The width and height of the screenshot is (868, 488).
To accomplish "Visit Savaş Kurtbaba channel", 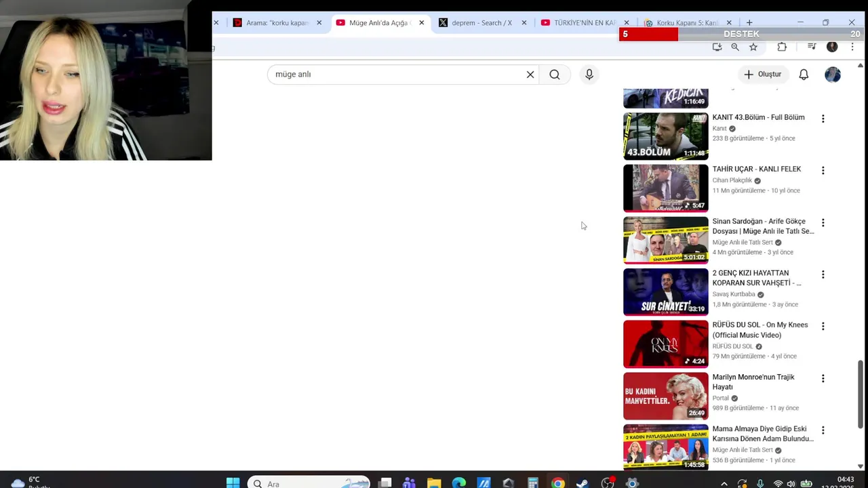I will (734, 294).
